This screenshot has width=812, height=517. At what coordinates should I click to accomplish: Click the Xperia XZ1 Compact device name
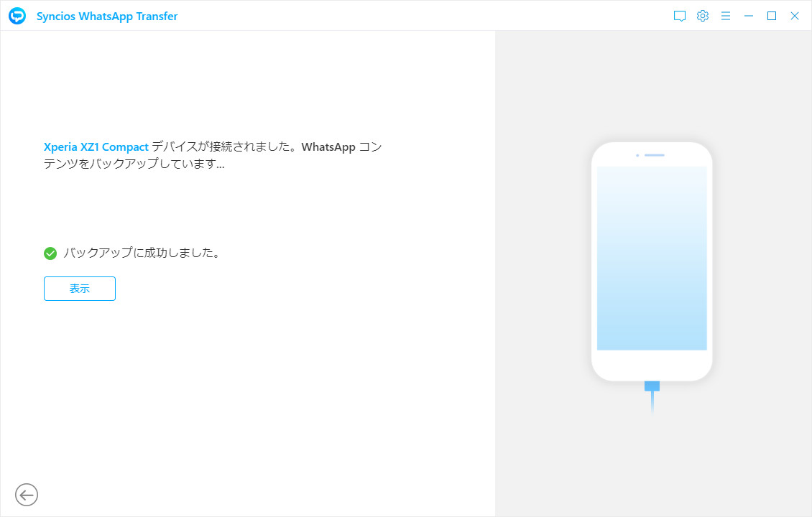pos(96,147)
